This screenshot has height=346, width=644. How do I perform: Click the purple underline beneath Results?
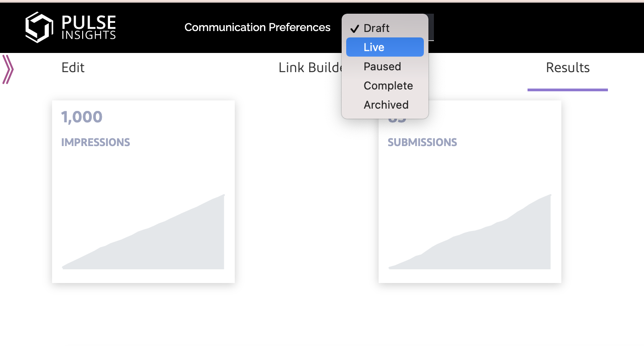click(x=567, y=89)
